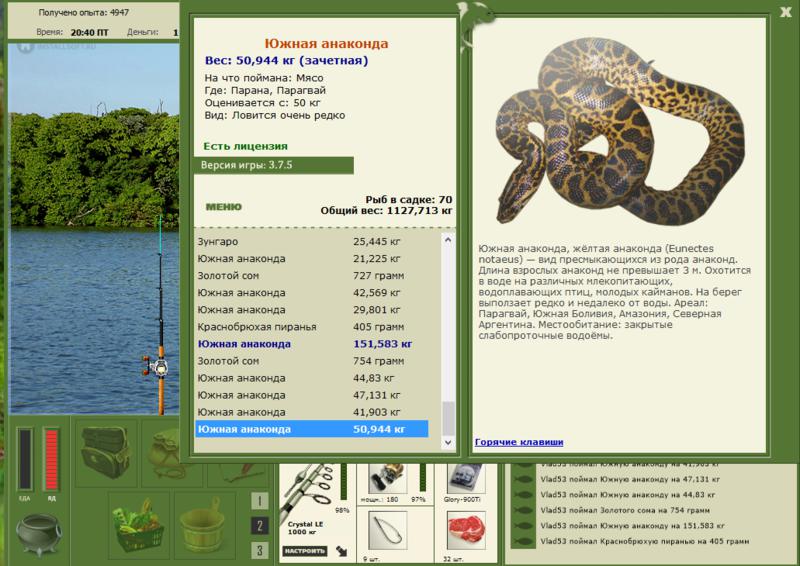Select highlighted Южная анаконда 50,944 кг row
The width and height of the screenshot is (800, 566).
(x=312, y=429)
